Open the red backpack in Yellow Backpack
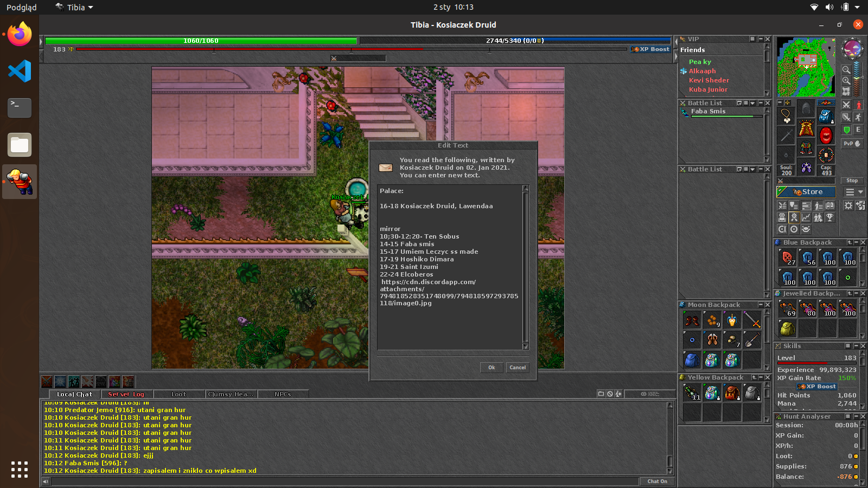The image size is (868, 488). pos(732,392)
